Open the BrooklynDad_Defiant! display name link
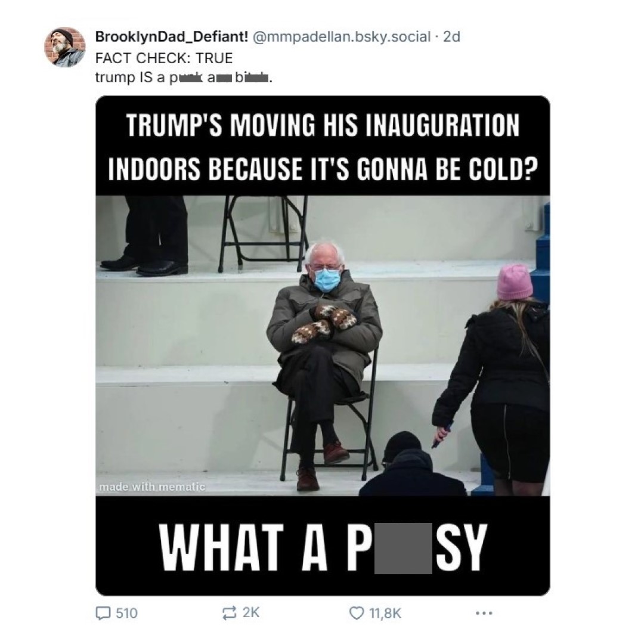 click(x=172, y=36)
